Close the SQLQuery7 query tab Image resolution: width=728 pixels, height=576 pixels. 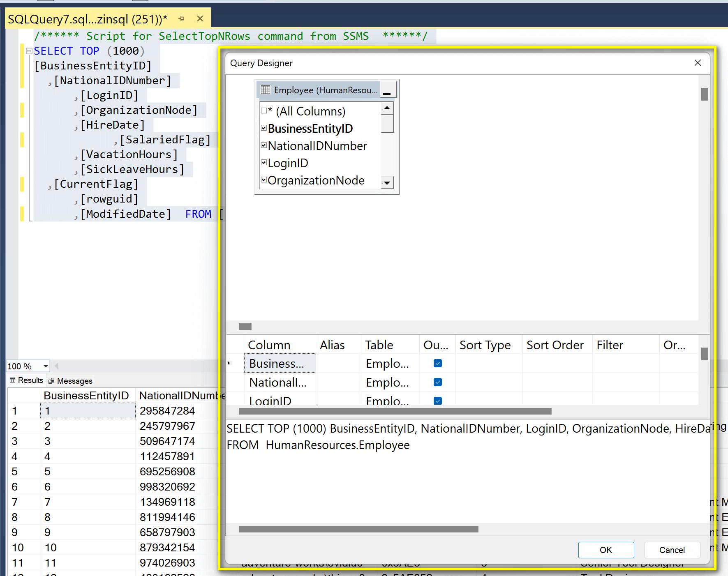tap(200, 18)
